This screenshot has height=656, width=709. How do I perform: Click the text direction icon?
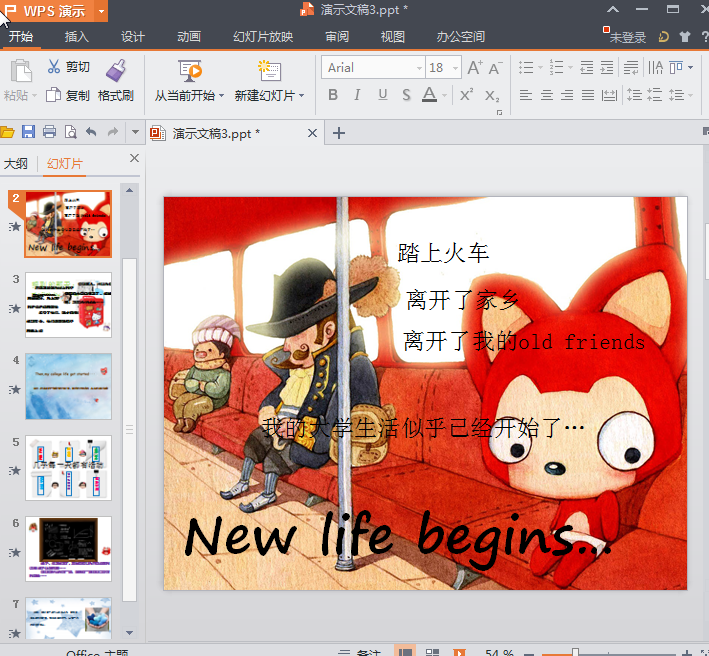tap(655, 68)
